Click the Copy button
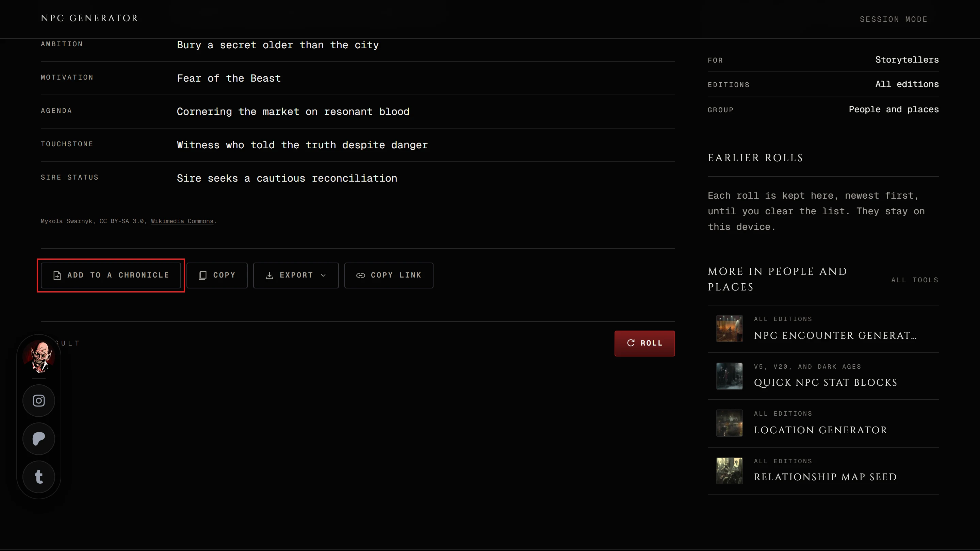This screenshot has width=980, height=551. point(217,275)
